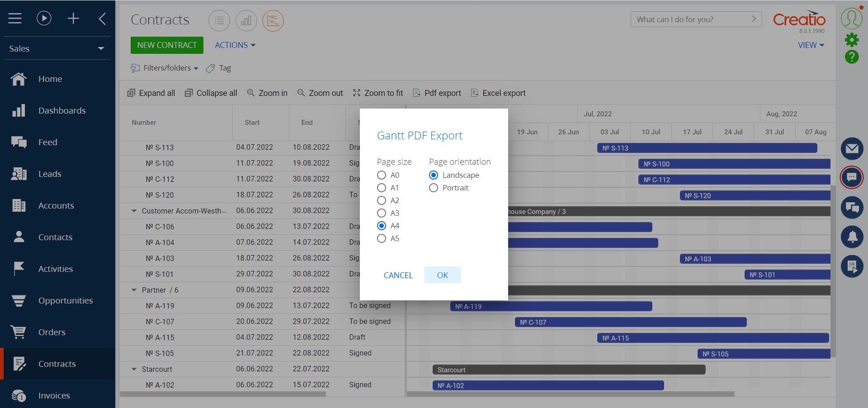Select Portrait page orientation
This screenshot has height=408, width=868.
[434, 188]
